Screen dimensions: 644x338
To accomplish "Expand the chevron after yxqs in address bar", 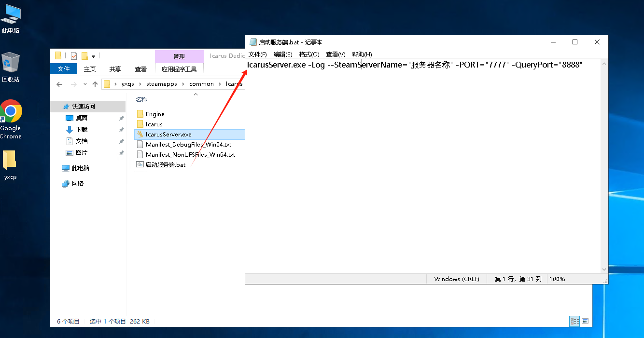I will click(140, 84).
